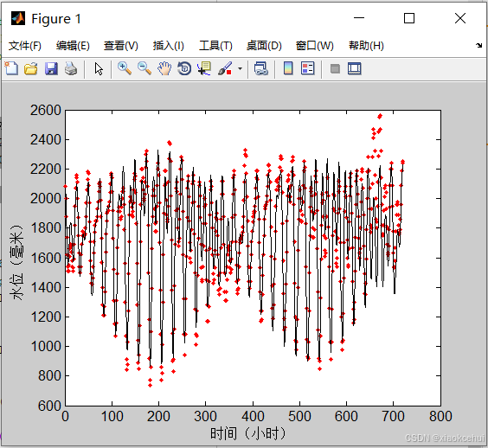Viewport: 488px width, 448px height.
Task: Minimize the Figure 1 window
Action: 359,18
